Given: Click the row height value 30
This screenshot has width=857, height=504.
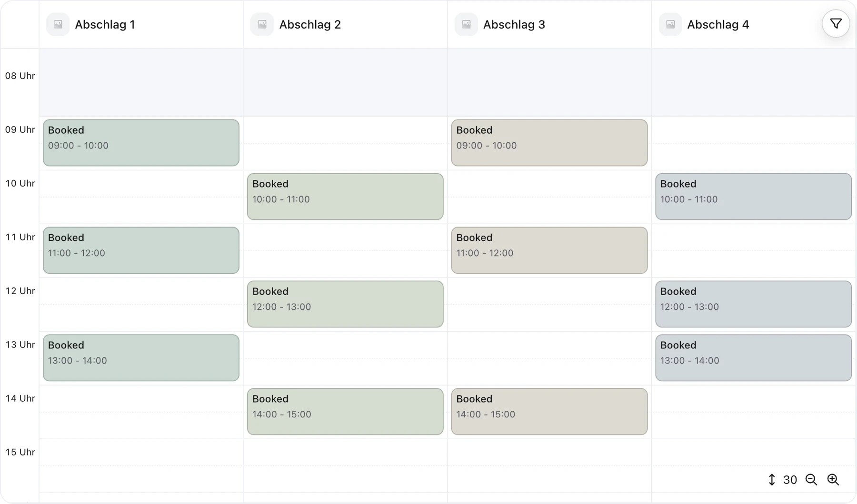Looking at the screenshot, I should pos(790,480).
